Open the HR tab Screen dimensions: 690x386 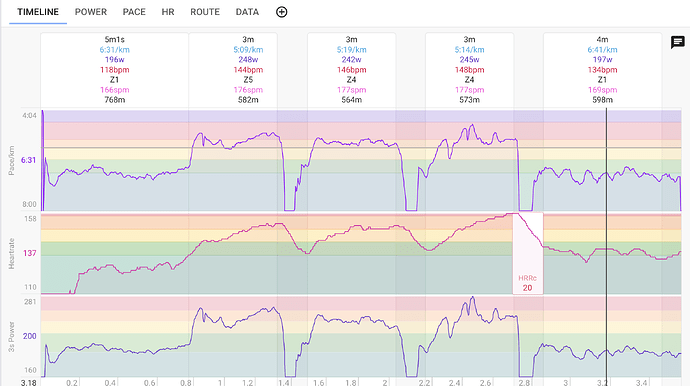pyautogui.click(x=168, y=12)
